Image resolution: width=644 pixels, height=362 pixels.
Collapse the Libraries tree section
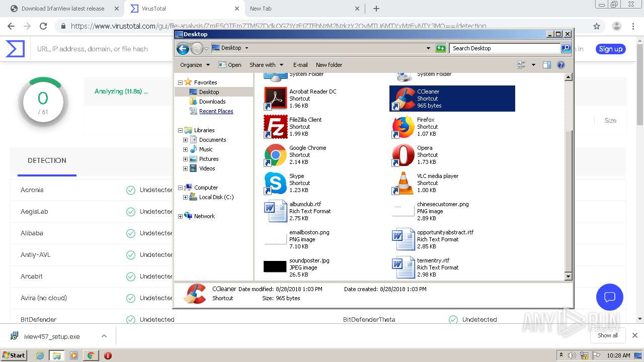pyautogui.click(x=180, y=130)
